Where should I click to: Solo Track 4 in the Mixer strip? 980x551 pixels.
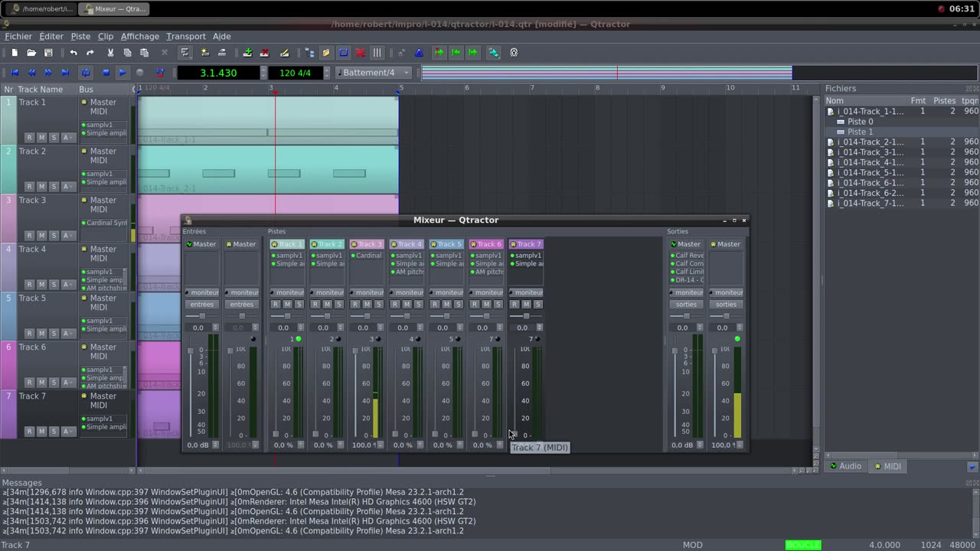point(418,305)
